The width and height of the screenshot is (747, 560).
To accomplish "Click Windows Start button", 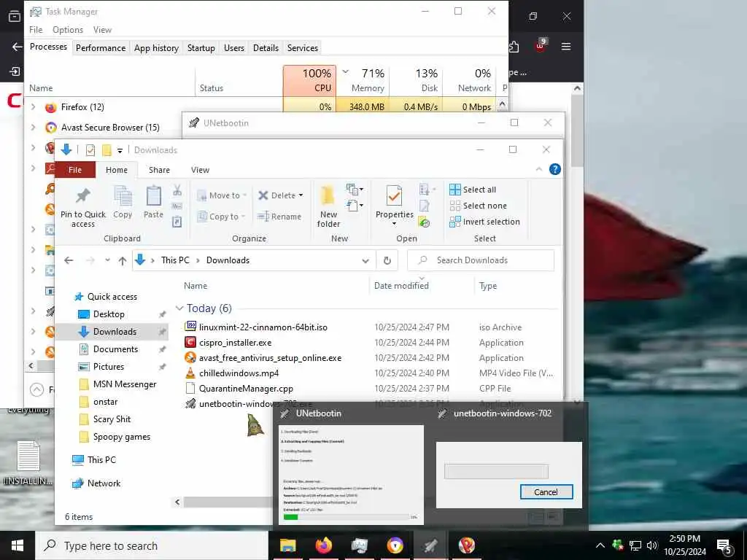I will (18, 545).
